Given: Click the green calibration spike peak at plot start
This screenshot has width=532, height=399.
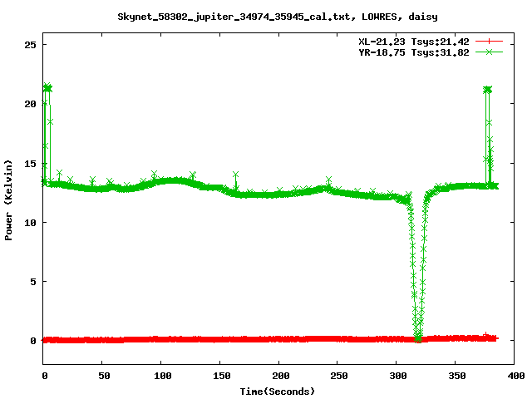Looking at the screenshot, I should [47, 88].
